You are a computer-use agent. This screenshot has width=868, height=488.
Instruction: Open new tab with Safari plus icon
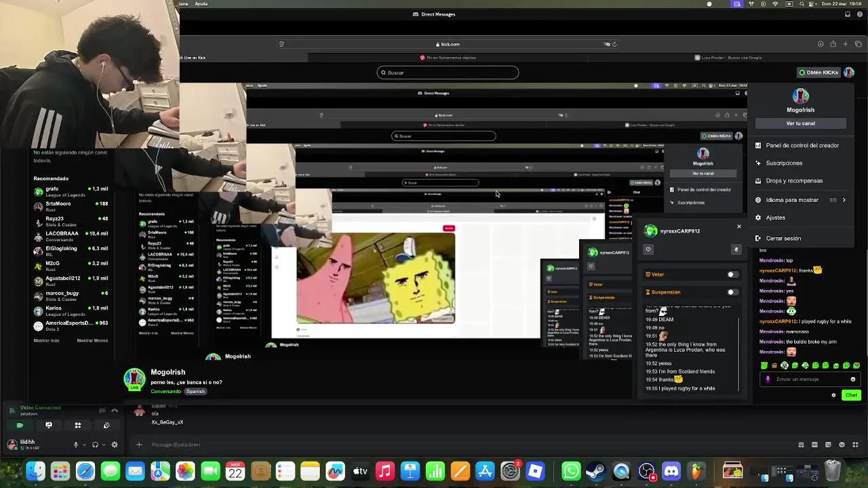pyautogui.click(x=846, y=44)
